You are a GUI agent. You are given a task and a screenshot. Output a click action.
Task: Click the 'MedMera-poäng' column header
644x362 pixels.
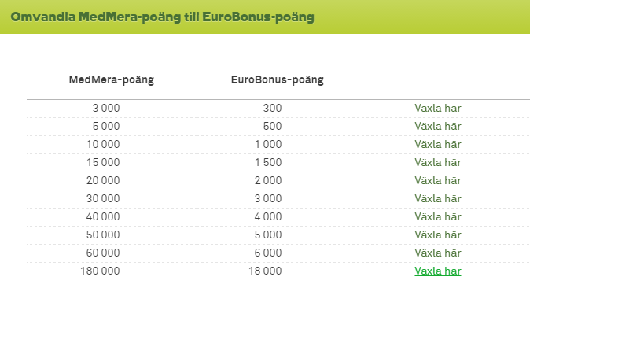pos(112,79)
